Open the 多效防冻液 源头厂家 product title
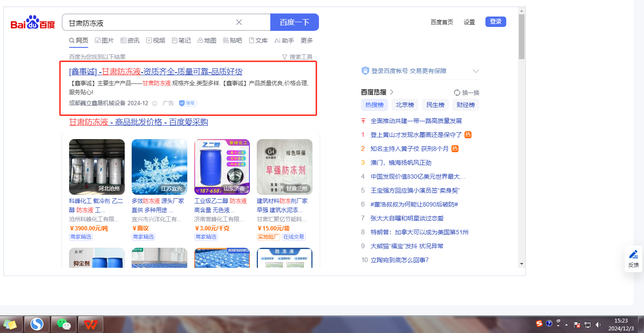The image size is (644, 333). [158, 206]
